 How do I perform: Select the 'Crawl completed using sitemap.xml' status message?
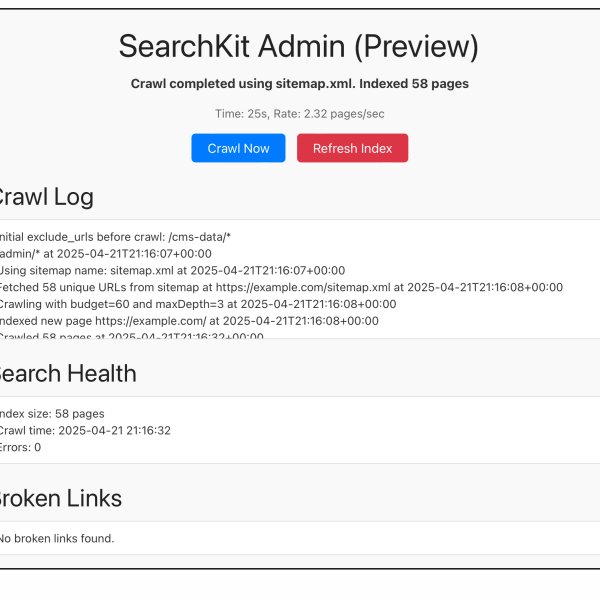(299, 84)
